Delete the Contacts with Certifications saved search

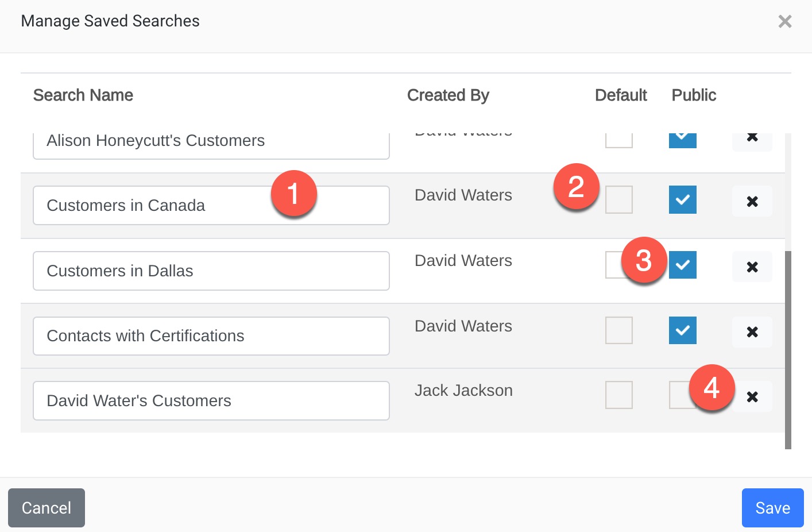[752, 331]
